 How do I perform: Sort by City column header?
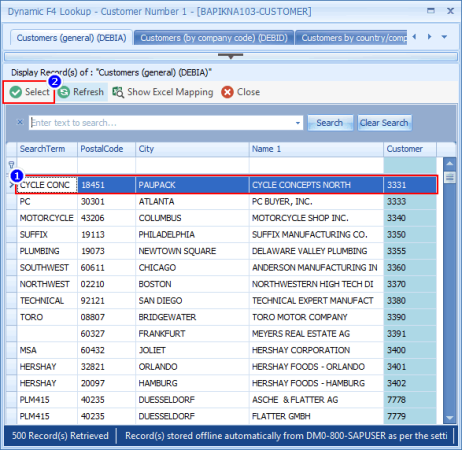tap(192, 149)
